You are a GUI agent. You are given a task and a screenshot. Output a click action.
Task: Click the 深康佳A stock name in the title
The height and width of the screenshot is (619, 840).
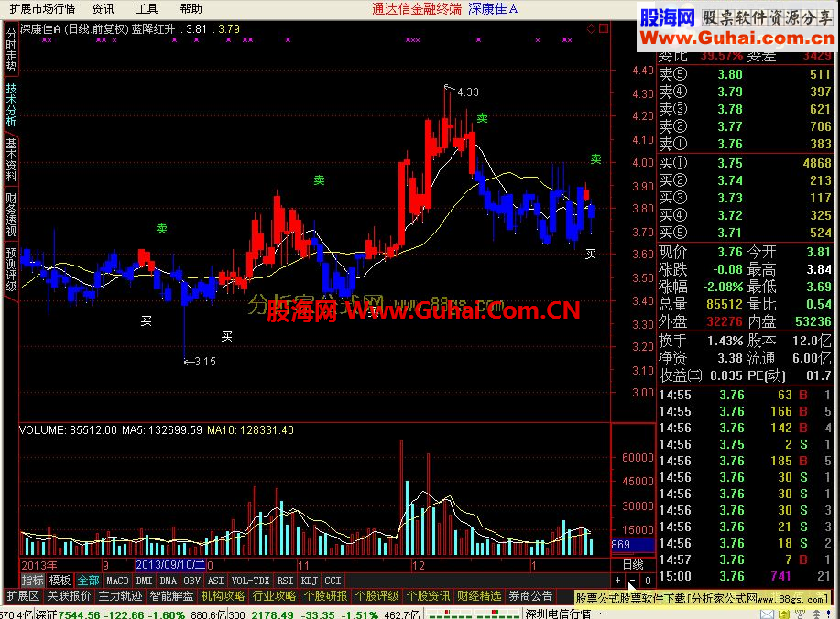494,8
